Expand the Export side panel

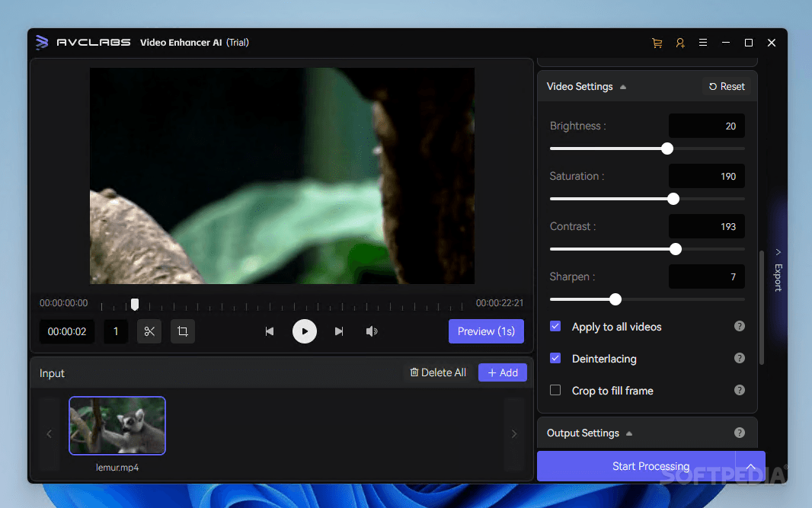click(x=778, y=272)
